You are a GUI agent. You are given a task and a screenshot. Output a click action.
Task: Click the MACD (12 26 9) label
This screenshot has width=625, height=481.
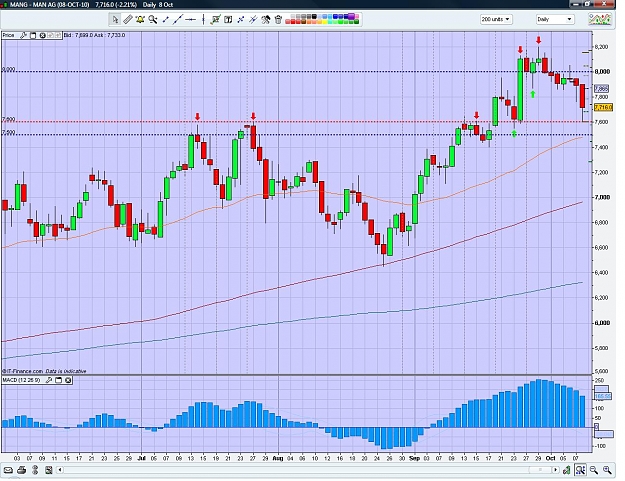(x=22, y=380)
